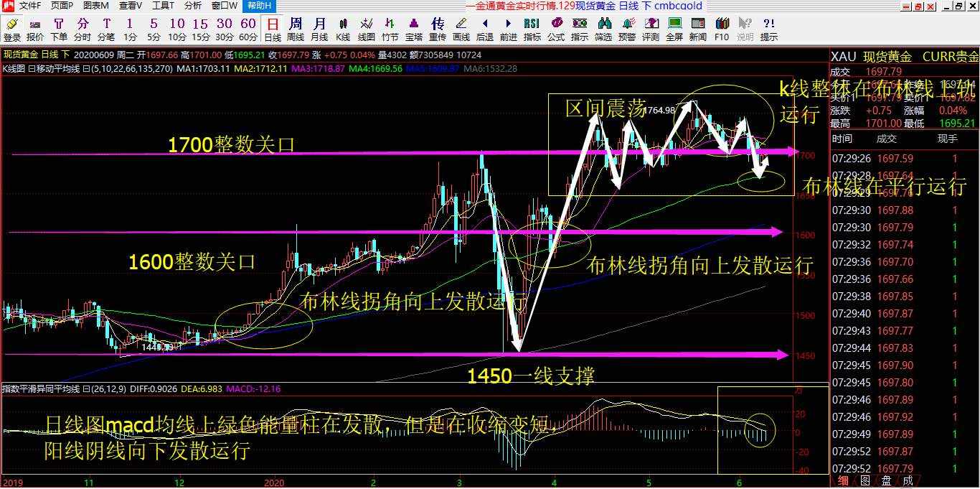
Task: Select the 15分 fifteen-minute period
Action: pyautogui.click(x=201, y=29)
